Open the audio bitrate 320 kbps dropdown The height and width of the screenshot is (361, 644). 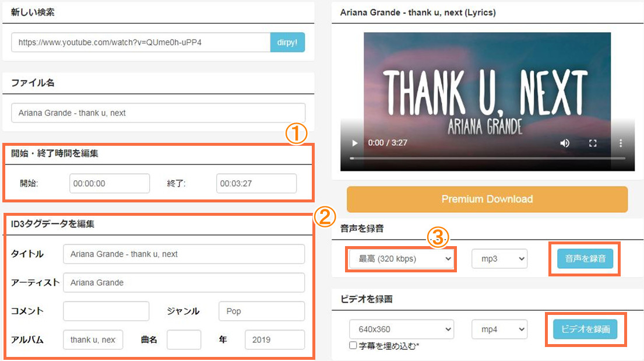pos(402,258)
